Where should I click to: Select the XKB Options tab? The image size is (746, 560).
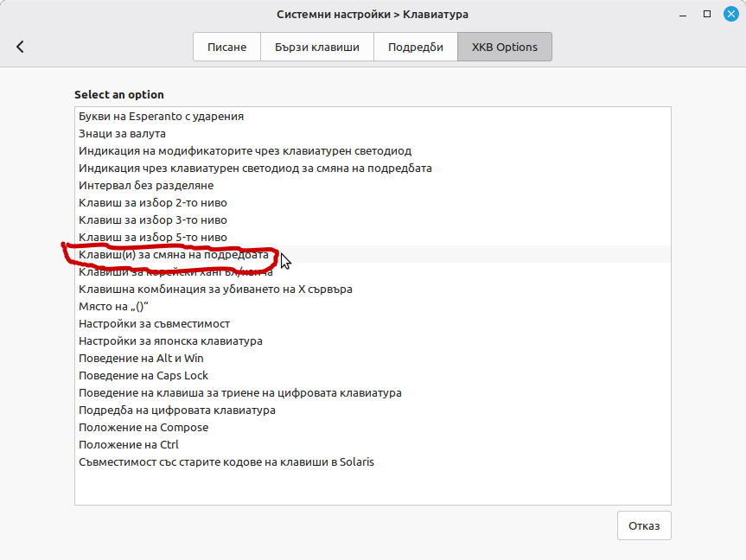[505, 47]
